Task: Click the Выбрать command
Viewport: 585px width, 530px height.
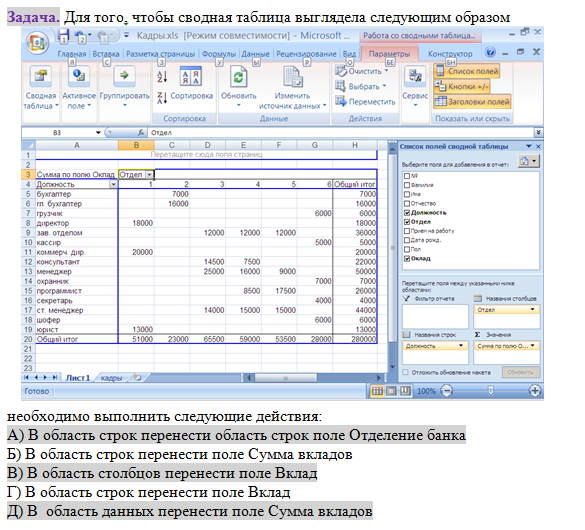Action: click(360, 87)
